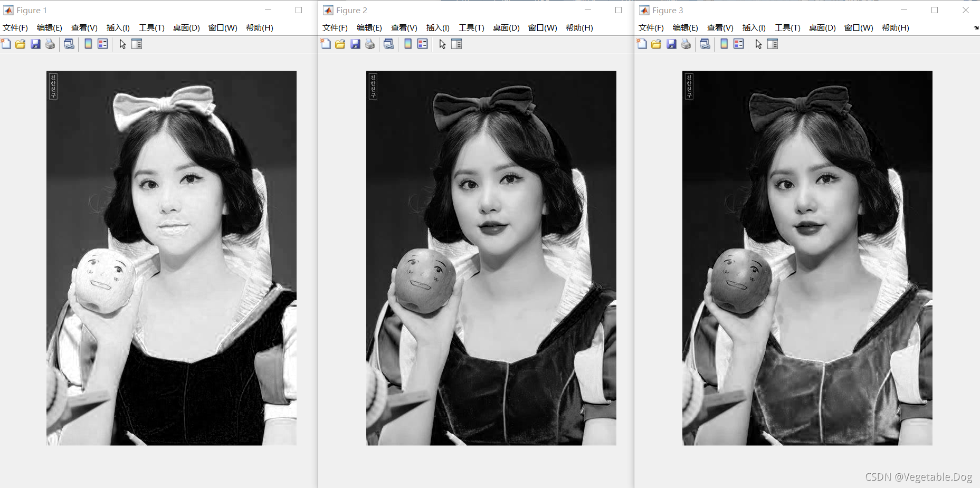980x488 pixels.
Task: Open Property Inspector in Figure 1
Action: (137, 44)
